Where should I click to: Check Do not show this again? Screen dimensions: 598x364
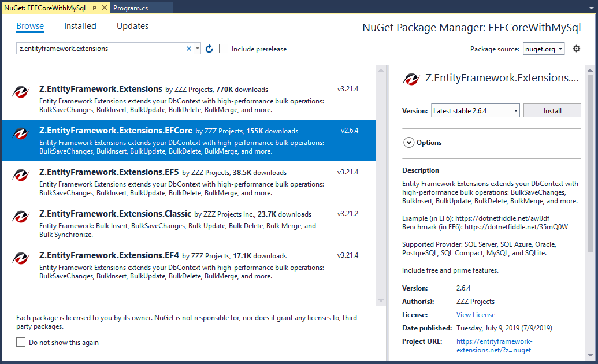(21, 342)
